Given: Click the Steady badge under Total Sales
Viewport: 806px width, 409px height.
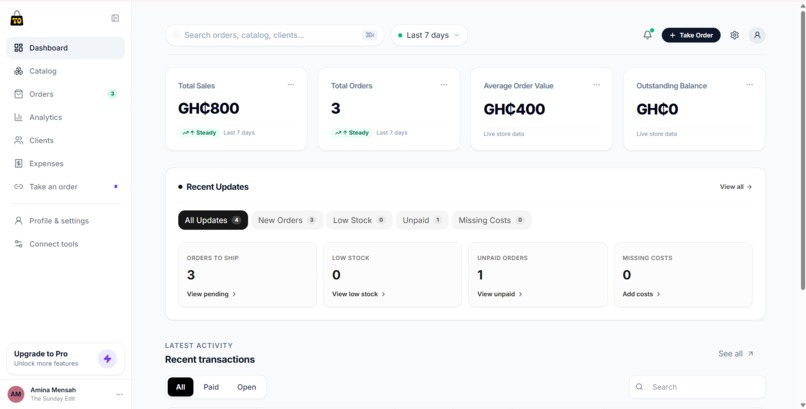Looking at the screenshot, I should 199,133.
